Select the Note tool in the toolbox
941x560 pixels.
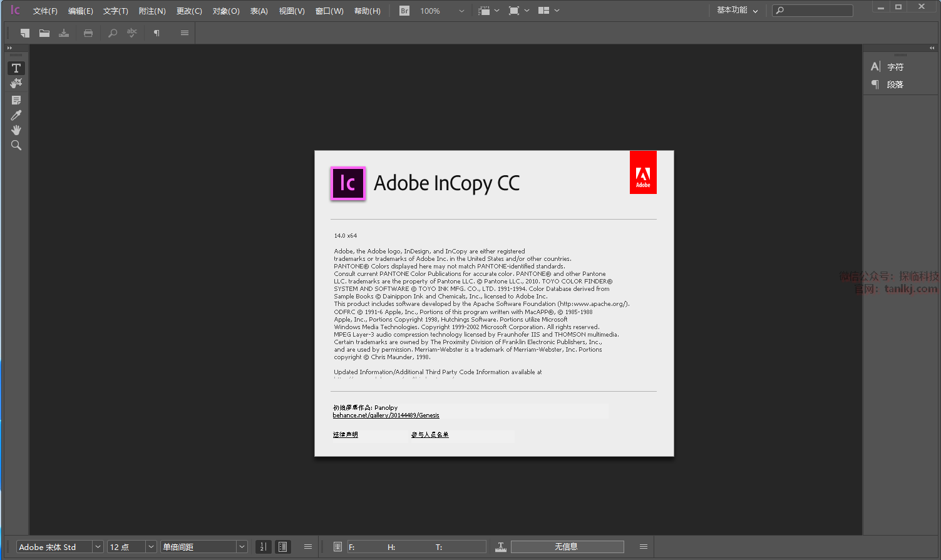tap(16, 100)
